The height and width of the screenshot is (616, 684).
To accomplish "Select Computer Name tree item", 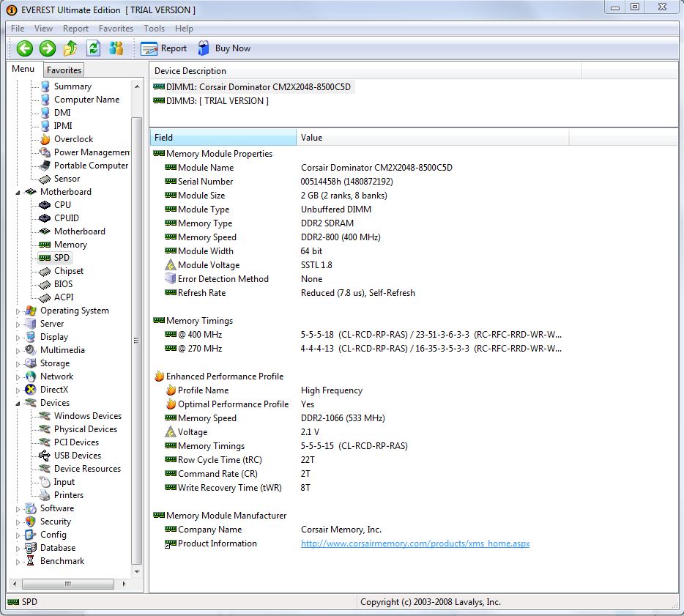I will point(86,100).
